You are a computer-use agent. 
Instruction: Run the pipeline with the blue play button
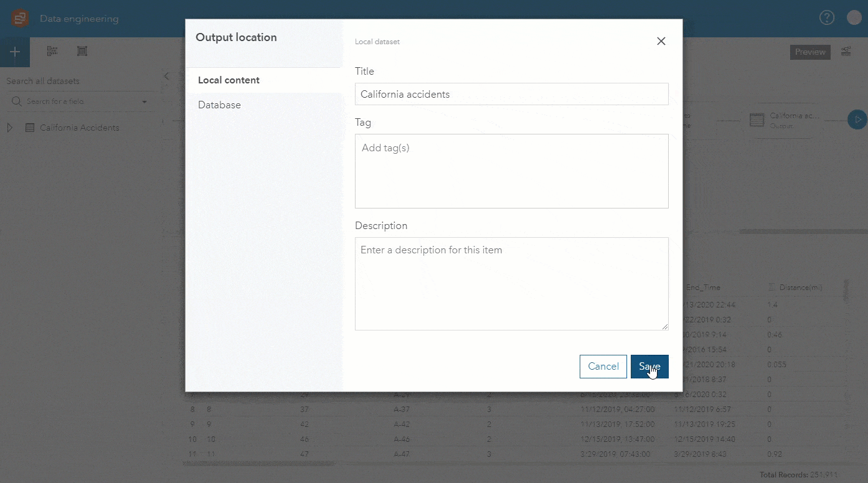coord(857,120)
